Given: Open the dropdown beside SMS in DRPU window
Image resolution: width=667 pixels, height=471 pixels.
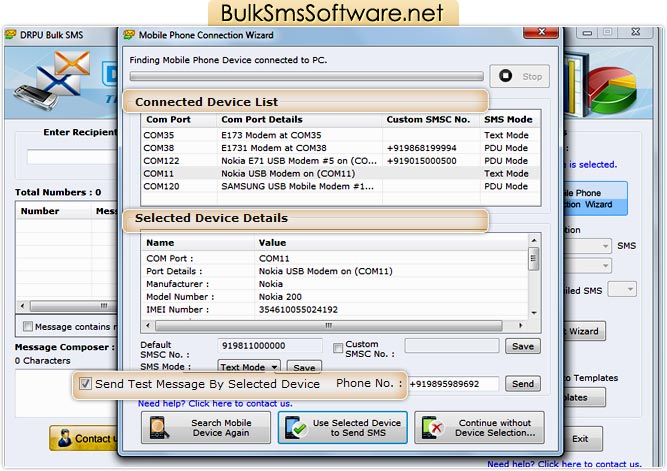Looking at the screenshot, I should 605,246.
